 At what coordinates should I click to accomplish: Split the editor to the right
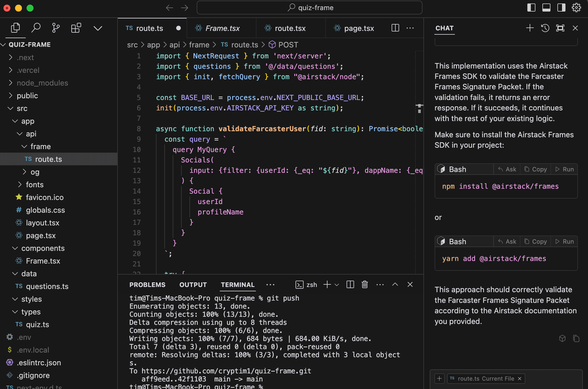point(395,28)
